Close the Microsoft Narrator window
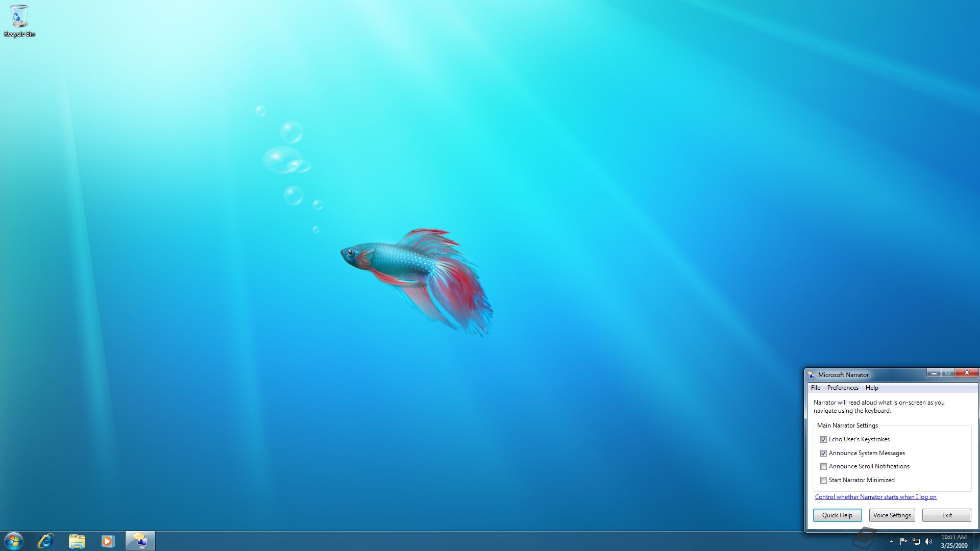The width and height of the screenshot is (980, 551). click(x=966, y=373)
